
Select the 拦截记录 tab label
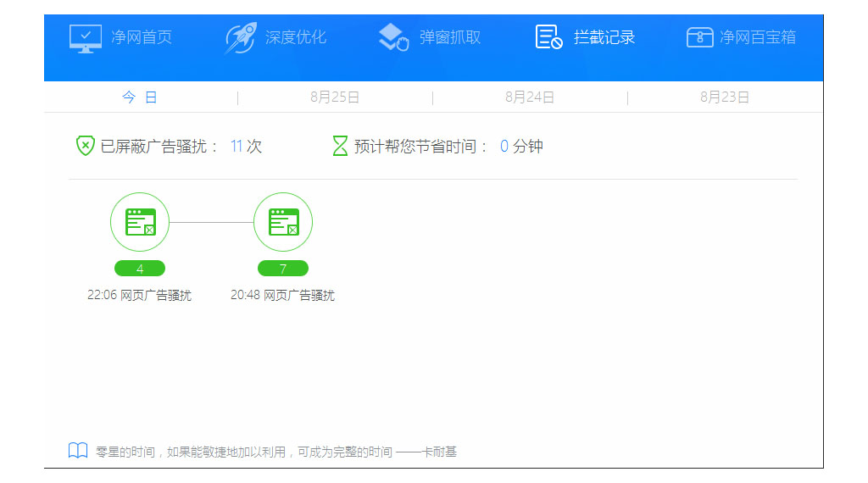tap(604, 37)
